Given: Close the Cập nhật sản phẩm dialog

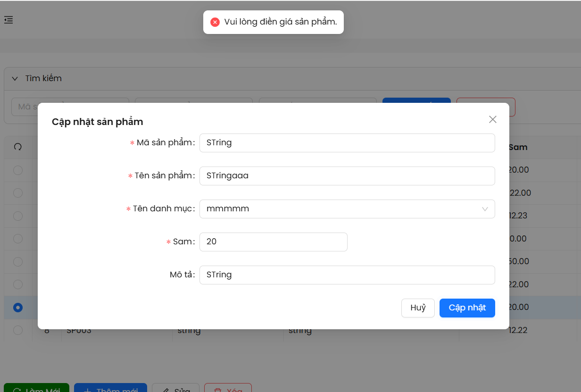Looking at the screenshot, I should pyautogui.click(x=493, y=119).
